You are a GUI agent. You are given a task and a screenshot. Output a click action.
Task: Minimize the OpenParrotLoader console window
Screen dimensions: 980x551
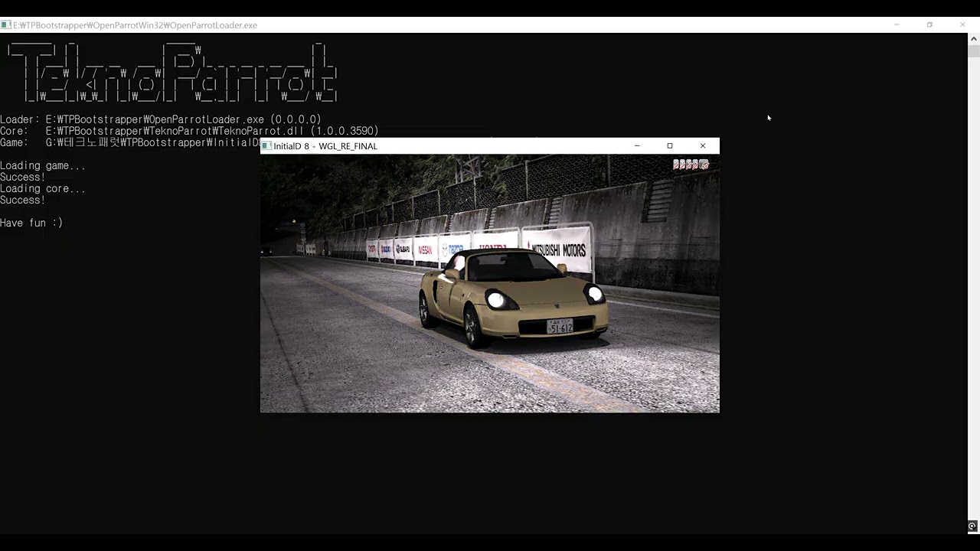click(897, 25)
